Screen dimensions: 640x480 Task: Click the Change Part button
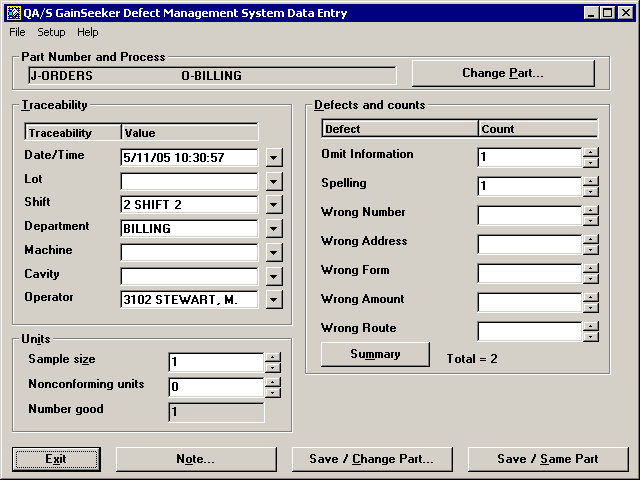click(503, 73)
